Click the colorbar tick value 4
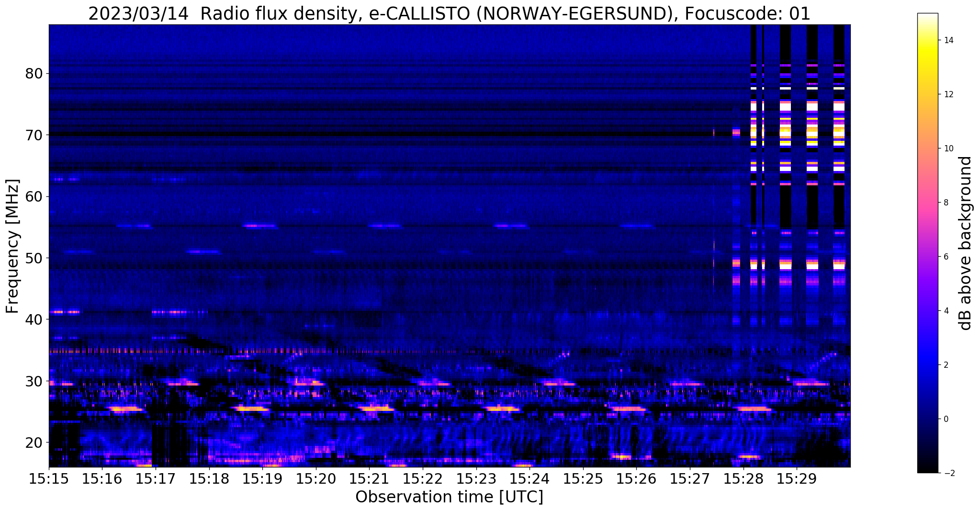Viewport: 980px width, 511px height. click(946, 311)
